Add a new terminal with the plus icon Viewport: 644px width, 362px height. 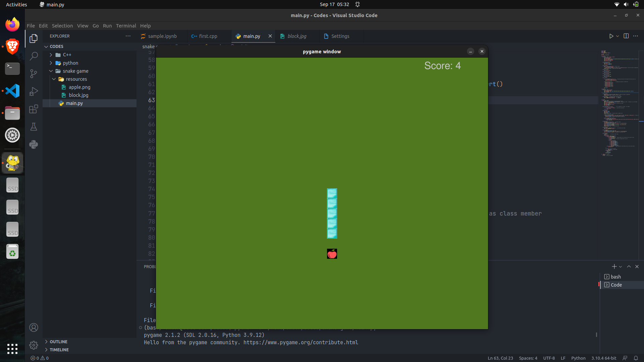(614, 266)
